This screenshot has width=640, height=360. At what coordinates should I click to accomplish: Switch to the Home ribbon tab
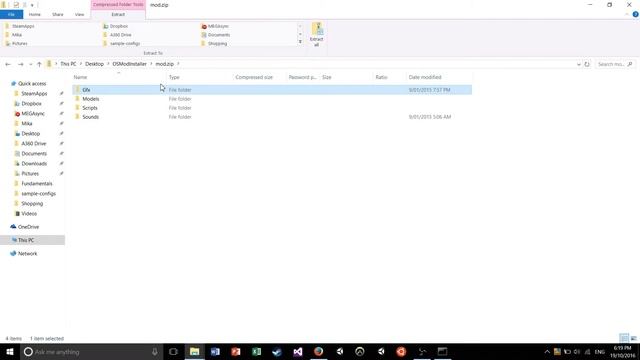(35, 14)
